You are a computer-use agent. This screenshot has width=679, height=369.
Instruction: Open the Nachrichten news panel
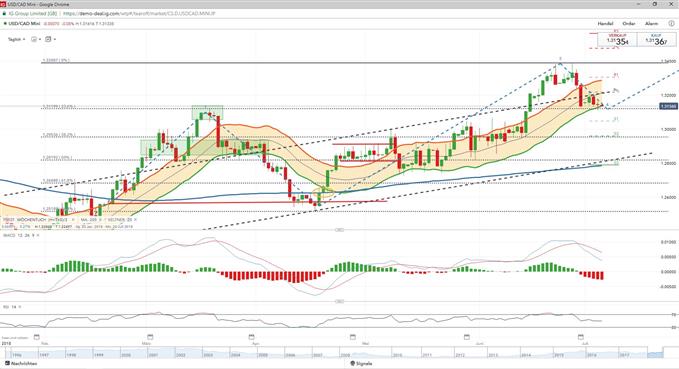pos(21,363)
